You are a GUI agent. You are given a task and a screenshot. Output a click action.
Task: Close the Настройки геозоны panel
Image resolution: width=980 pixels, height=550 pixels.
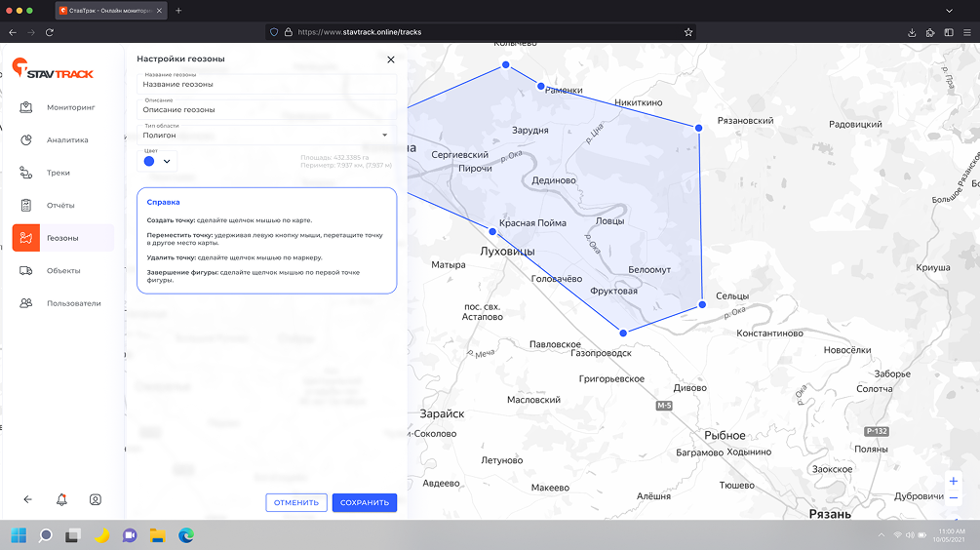391,59
